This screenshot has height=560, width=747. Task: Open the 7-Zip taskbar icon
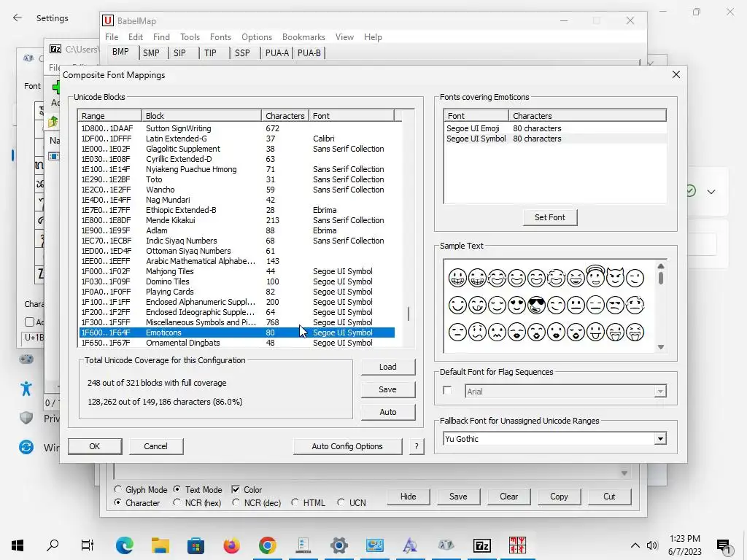tap(481, 545)
